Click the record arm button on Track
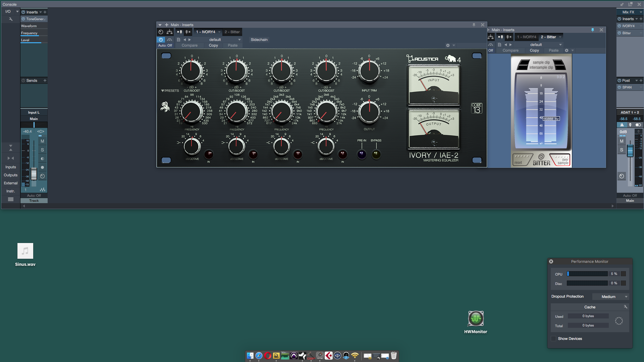 point(42,167)
